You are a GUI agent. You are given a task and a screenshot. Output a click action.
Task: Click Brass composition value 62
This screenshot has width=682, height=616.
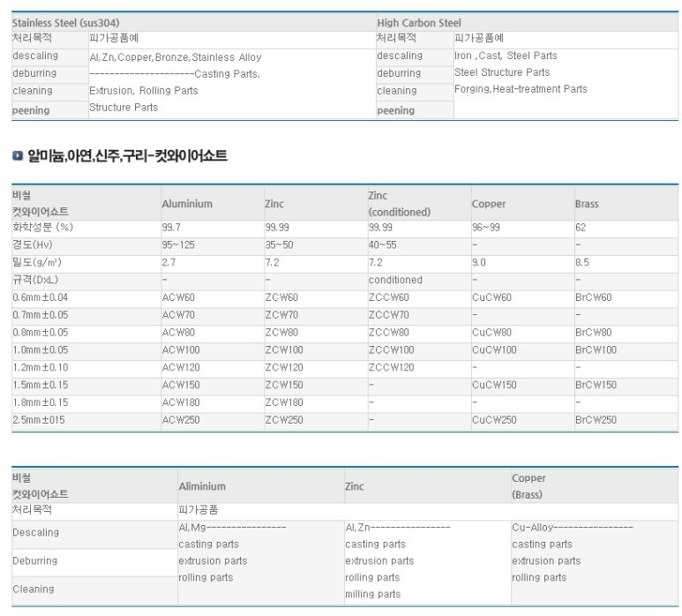click(581, 227)
